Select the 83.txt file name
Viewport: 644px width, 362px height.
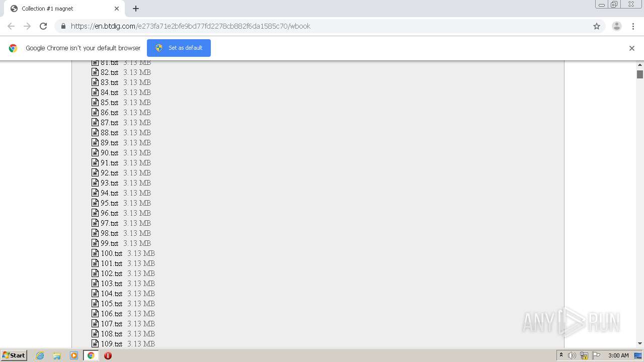(x=109, y=82)
